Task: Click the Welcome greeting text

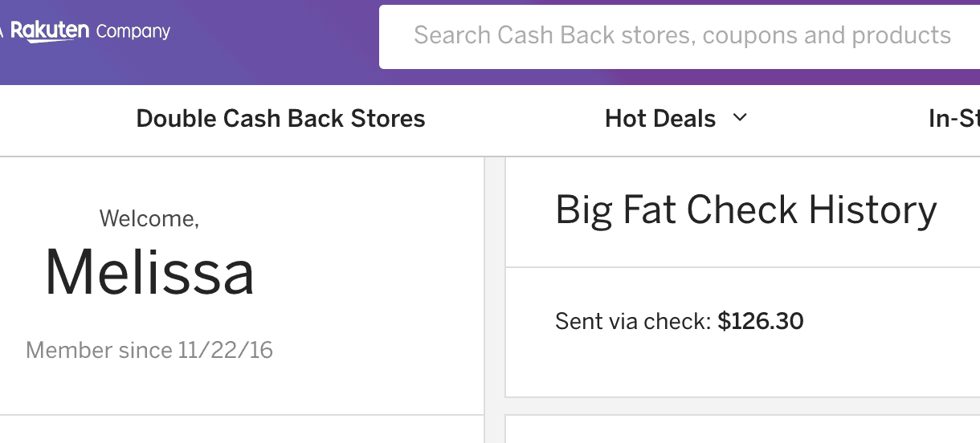Action: (149, 218)
